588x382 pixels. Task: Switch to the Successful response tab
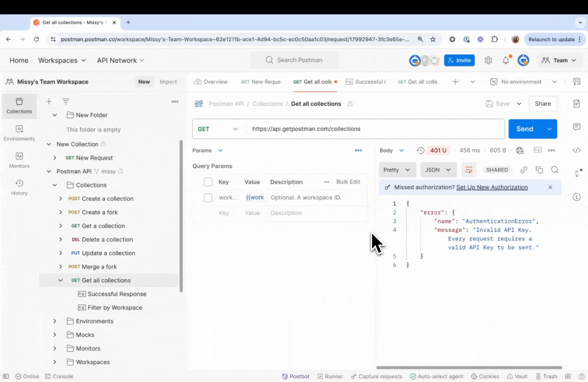click(366, 82)
